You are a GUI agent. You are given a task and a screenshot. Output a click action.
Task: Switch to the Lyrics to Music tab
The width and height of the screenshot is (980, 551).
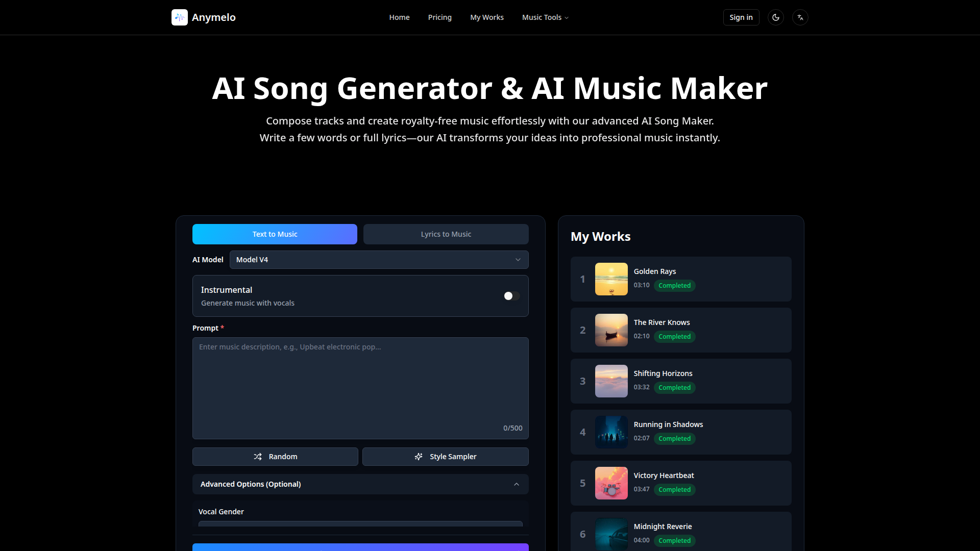coord(446,234)
